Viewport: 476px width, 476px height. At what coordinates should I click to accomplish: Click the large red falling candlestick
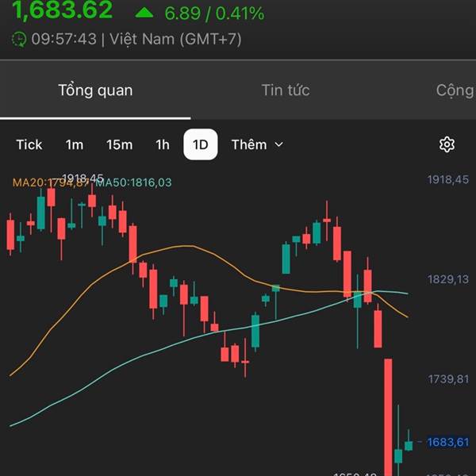(x=389, y=413)
